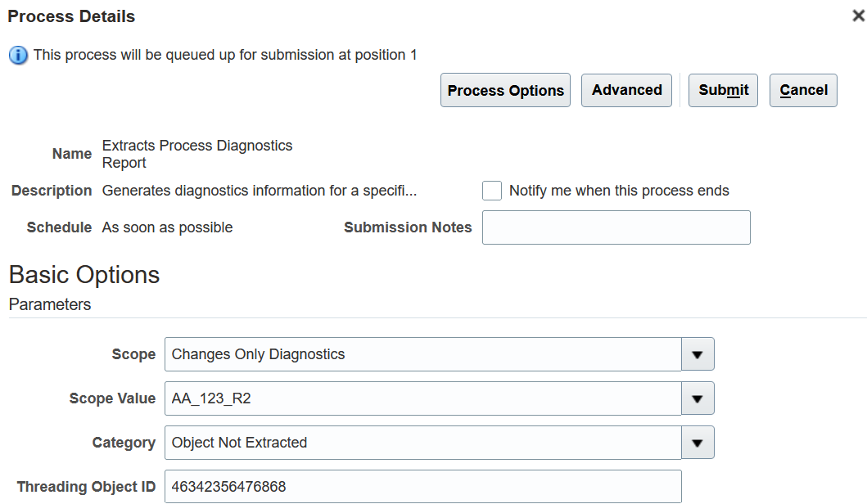The image size is (867, 504).
Task: Click the Changes Only Diagnostics scope field
Action: click(422, 354)
